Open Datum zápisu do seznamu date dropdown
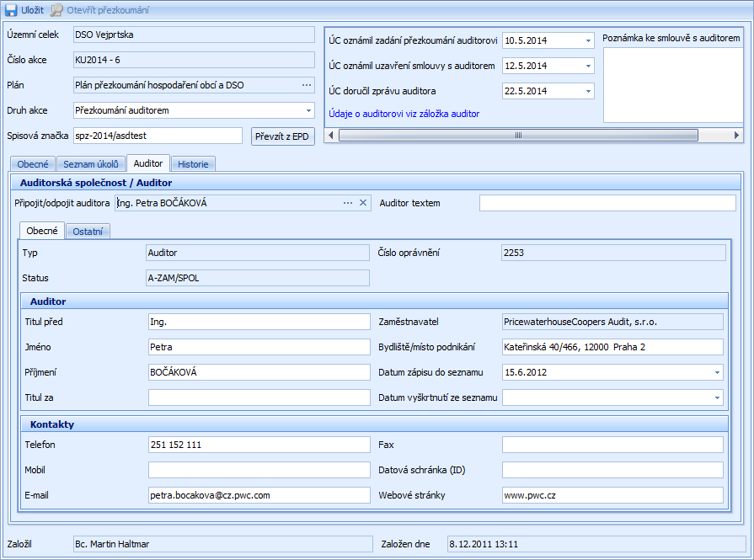 coord(717,372)
